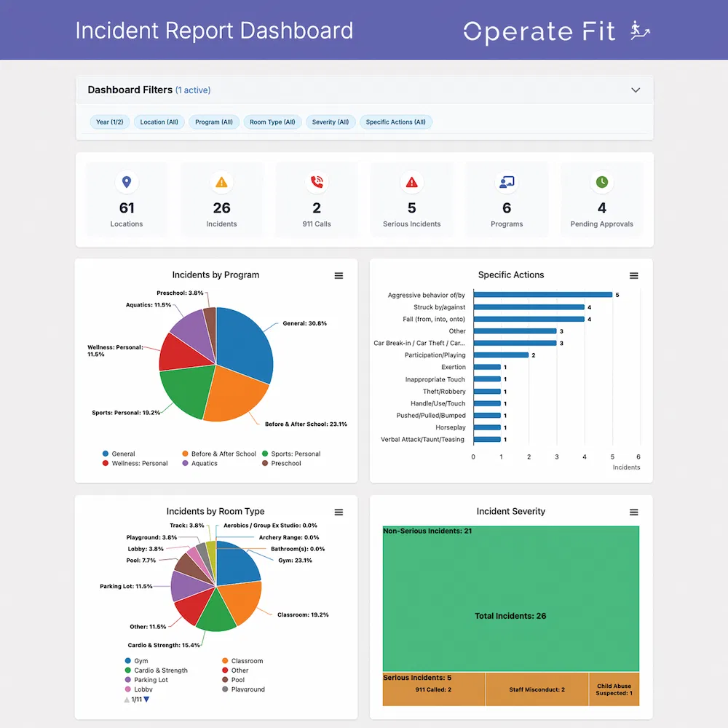Viewport: 728px width, 728px height.
Task: Click the Programs presentation icon
Action: (x=507, y=182)
